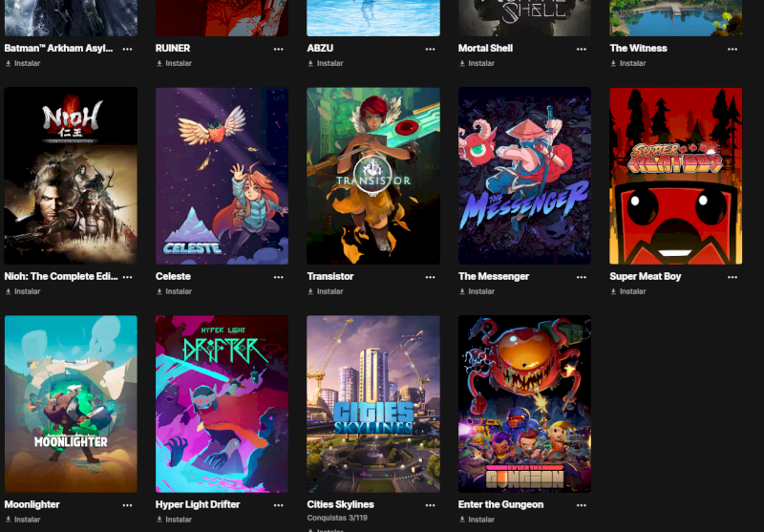764x532 pixels.
Task: Select the Cities Skylines title text
Action: pos(341,504)
